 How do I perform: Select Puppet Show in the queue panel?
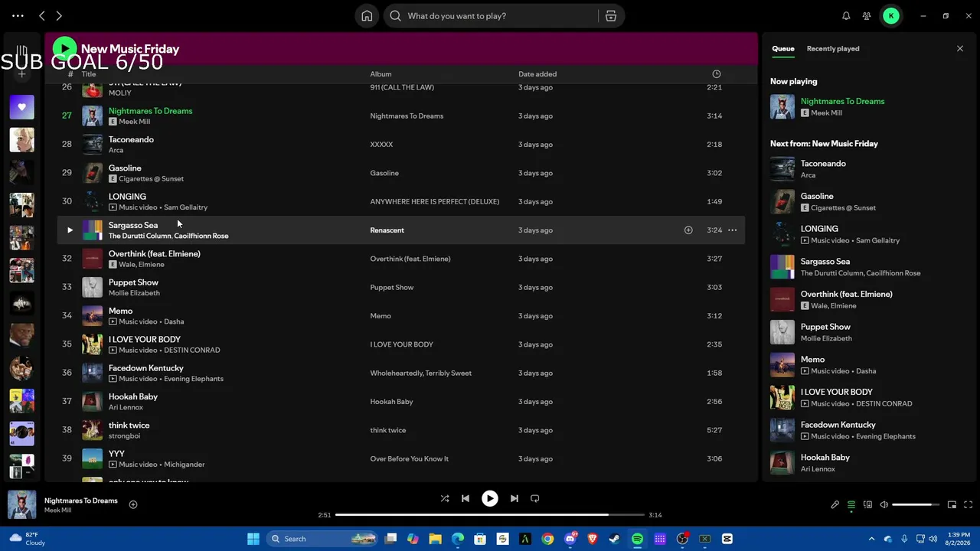coord(825,327)
